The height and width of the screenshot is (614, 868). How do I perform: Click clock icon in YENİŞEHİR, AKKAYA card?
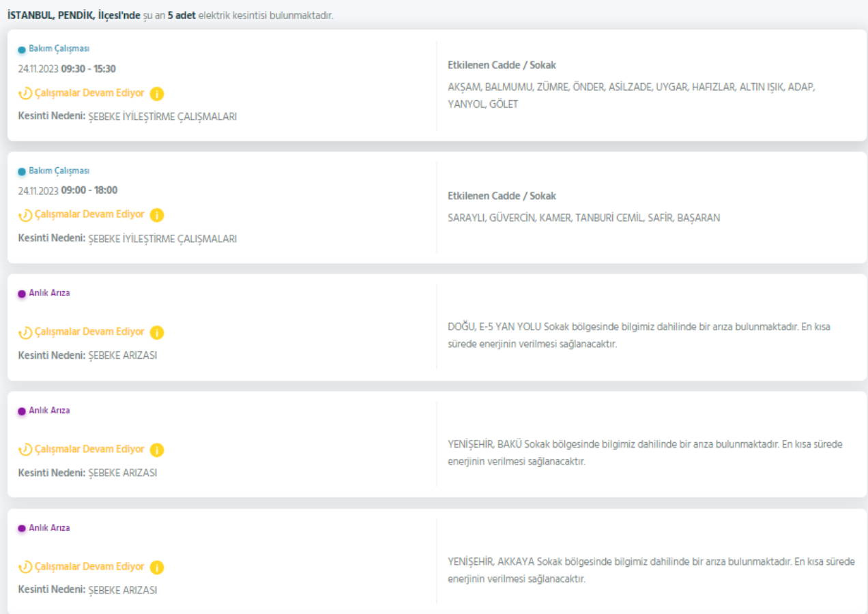tap(25, 567)
